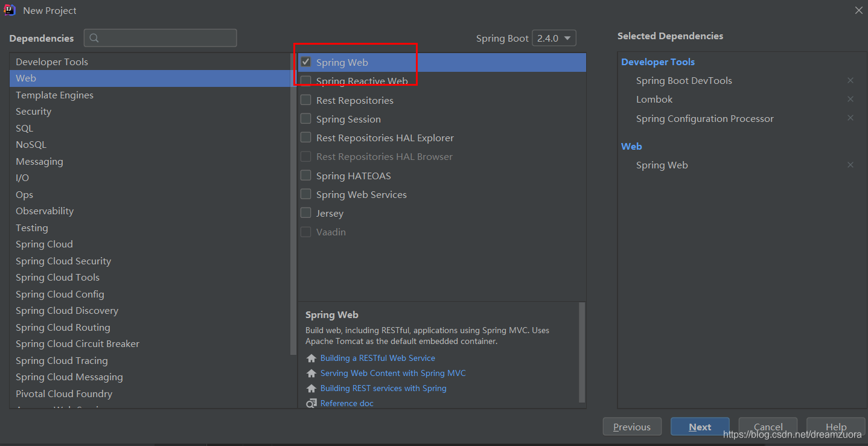Remove Spring Boot DevTools from selected dependencies
Screen dimensions: 868x446
pyautogui.click(x=850, y=80)
